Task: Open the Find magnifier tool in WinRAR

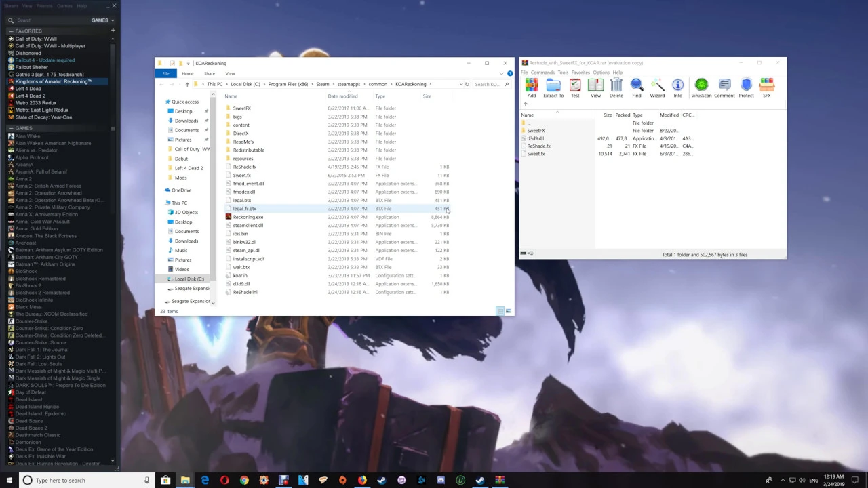Action: pyautogui.click(x=637, y=87)
